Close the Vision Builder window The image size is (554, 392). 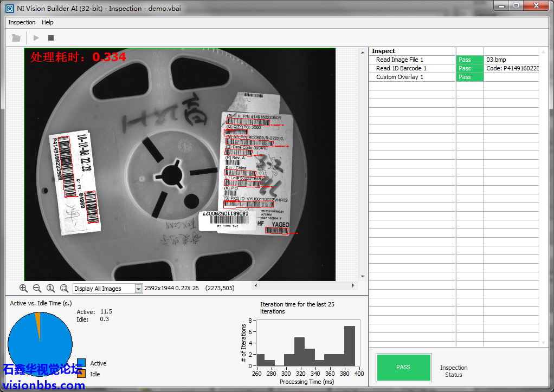[x=536, y=5]
